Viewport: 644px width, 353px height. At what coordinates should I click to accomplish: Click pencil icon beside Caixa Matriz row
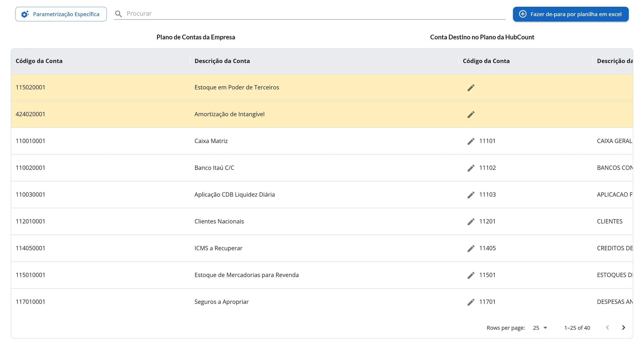click(471, 141)
